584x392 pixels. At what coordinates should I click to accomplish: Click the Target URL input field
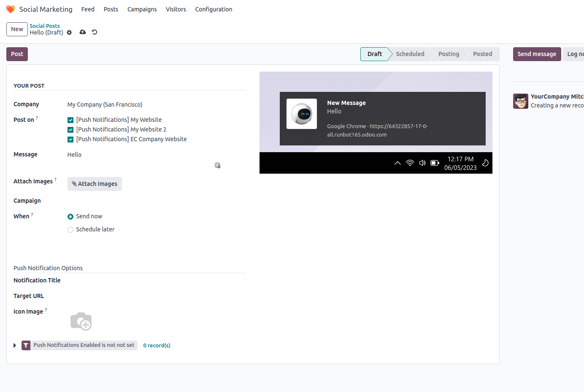(x=156, y=296)
